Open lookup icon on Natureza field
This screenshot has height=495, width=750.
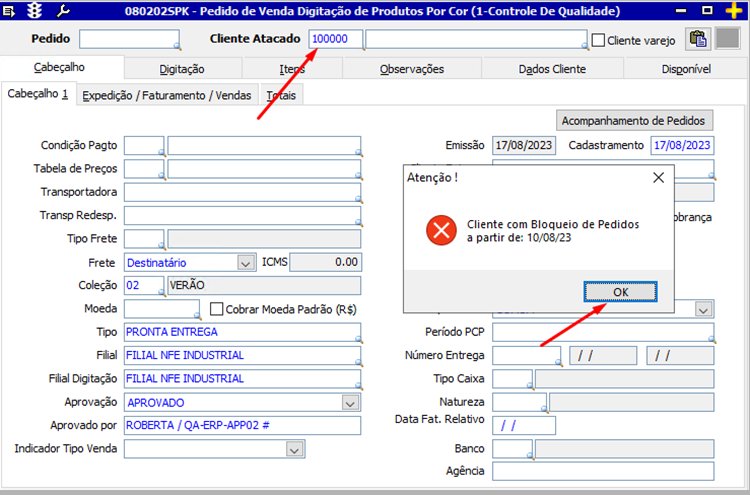[544, 409]
